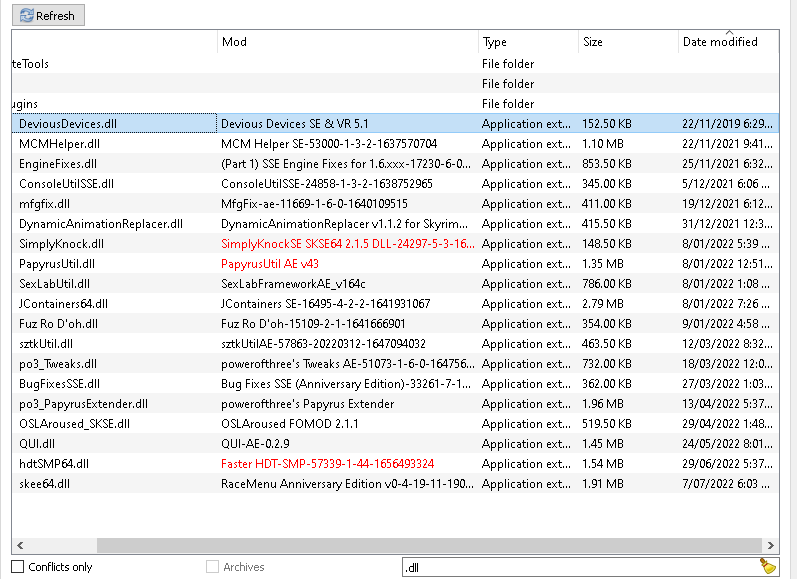Click the 2.79 MB size cell
The height and width of the screenshot is (579, 797).
(603, 304)
